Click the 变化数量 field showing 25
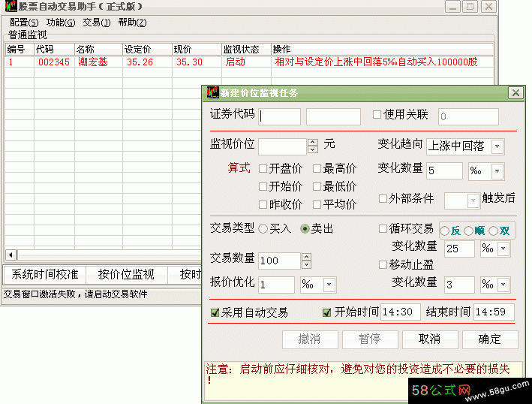 tap(459, 249)
